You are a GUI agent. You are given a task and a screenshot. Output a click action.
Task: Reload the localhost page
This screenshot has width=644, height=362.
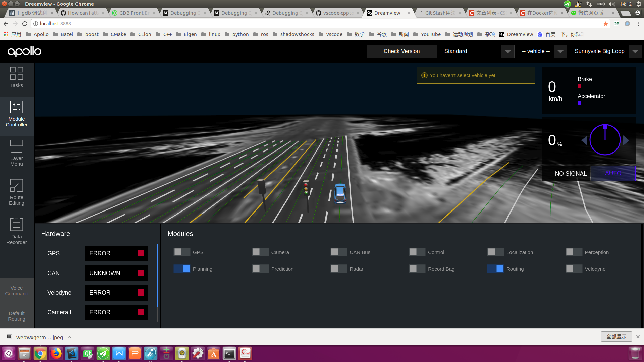coord(25,24)
